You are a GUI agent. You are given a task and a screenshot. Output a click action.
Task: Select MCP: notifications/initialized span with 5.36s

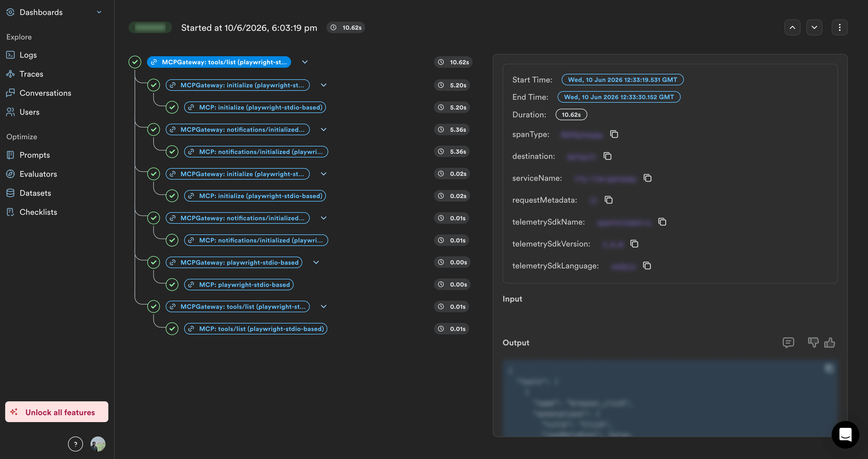coord(256,152)
